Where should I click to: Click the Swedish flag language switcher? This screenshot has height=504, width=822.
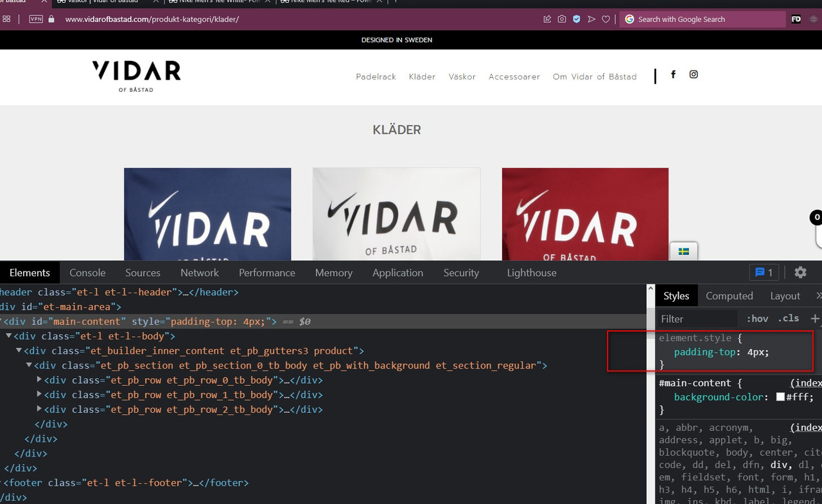point(684,251)
